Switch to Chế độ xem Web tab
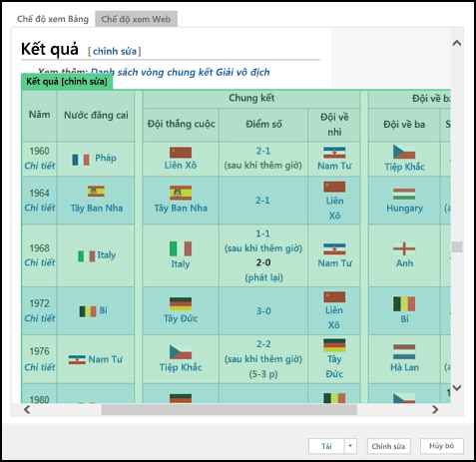This screenshot has width=476, height=462. (x=136, y=19)
